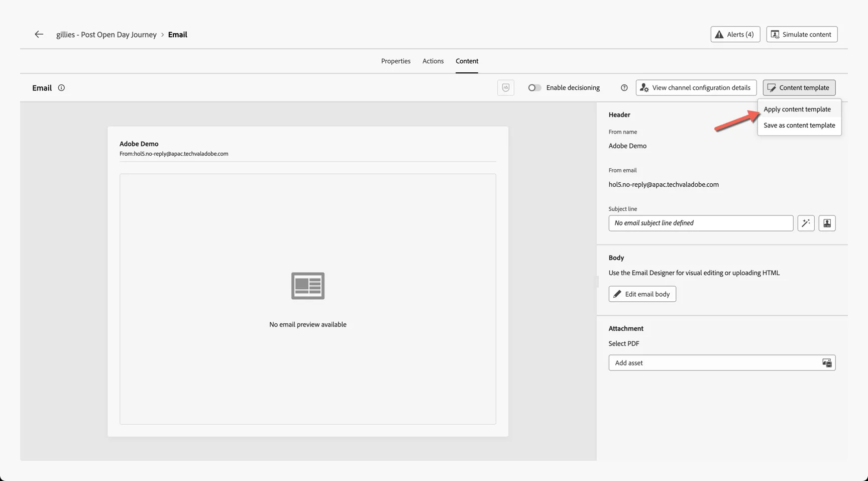The width and height of the screenshot is (868, 481).
Task: Click the Edit email body button
Action: click(x=642, y=294)
